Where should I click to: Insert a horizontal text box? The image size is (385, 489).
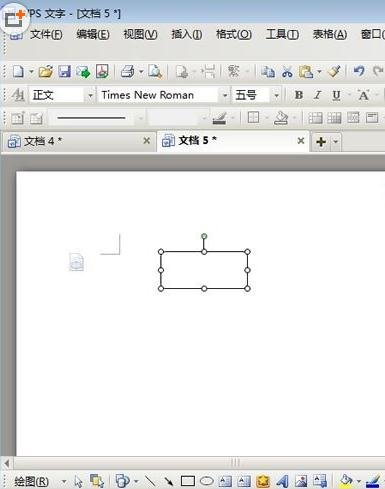pyautogui.click(x=225, y=481)
